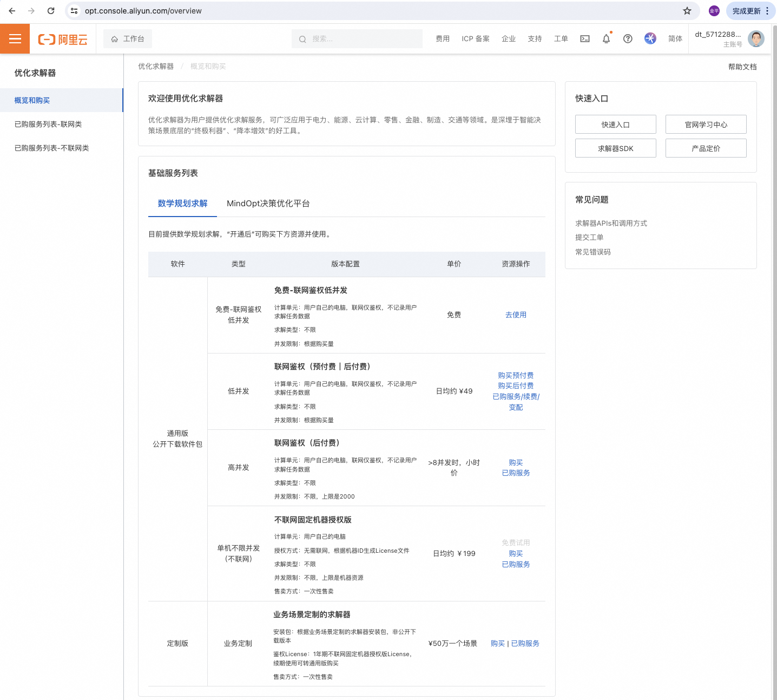Click 不联网固定机器授权版 heading
This screenshot has height=700, width=777.
pyautogui.click(x=313, y=520)
